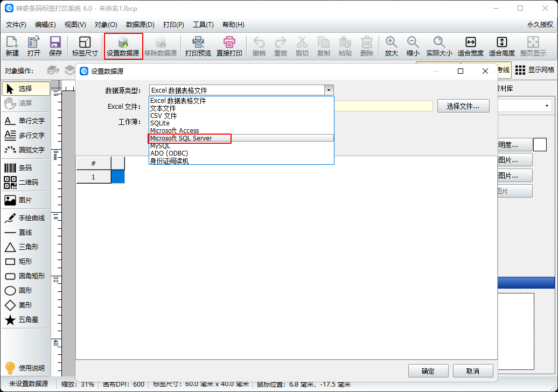
Task: Open the 工具(T) menu
Action: [x=203, y=25]
